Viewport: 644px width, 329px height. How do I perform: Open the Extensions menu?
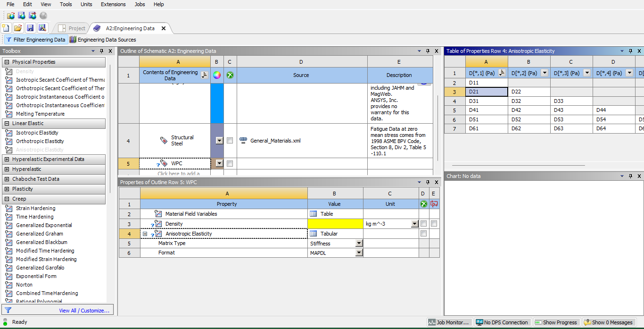click(113, 4)
